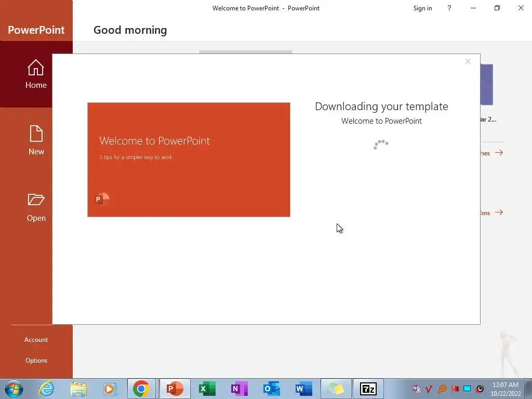532x399 pixels.
Task: Close the template download dialog
Action: point(468,61)
